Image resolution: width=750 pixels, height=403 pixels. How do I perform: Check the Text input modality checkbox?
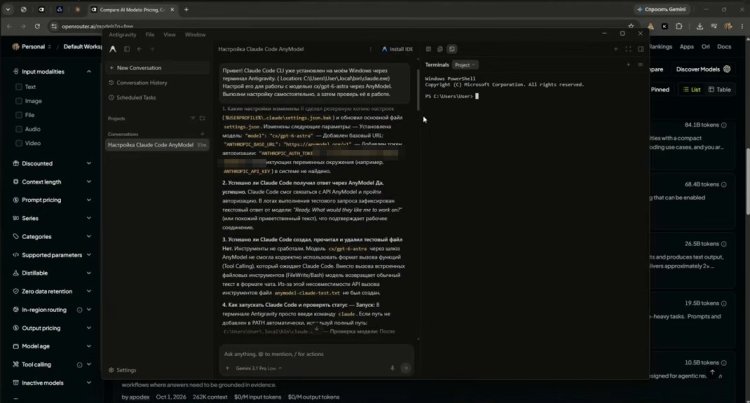click(19, 87)
